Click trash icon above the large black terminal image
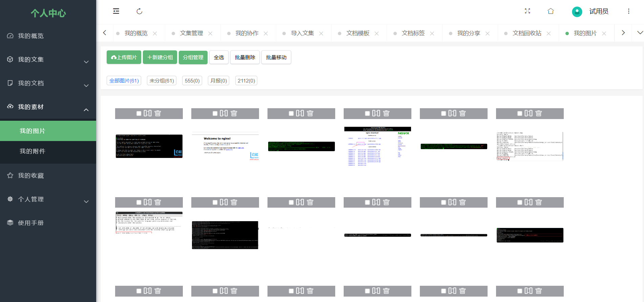This screenshot has height=302, width=644. 234,202
